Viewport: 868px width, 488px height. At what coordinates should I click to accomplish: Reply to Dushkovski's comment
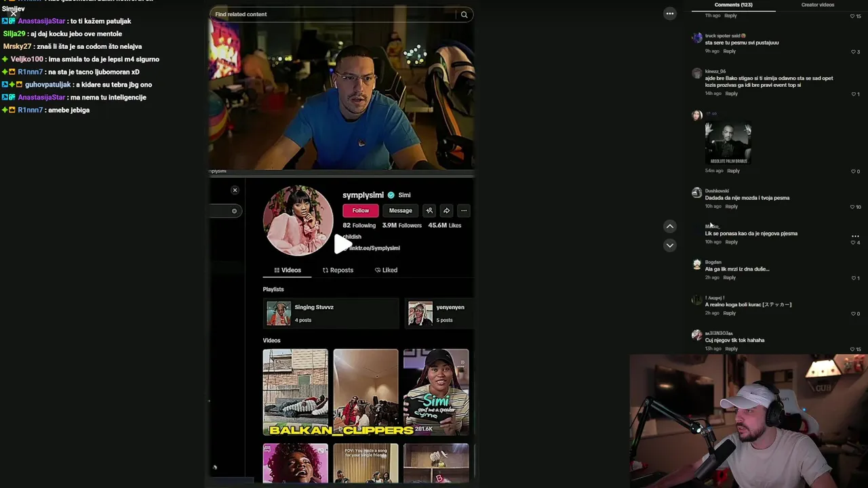tap(731, 207)
